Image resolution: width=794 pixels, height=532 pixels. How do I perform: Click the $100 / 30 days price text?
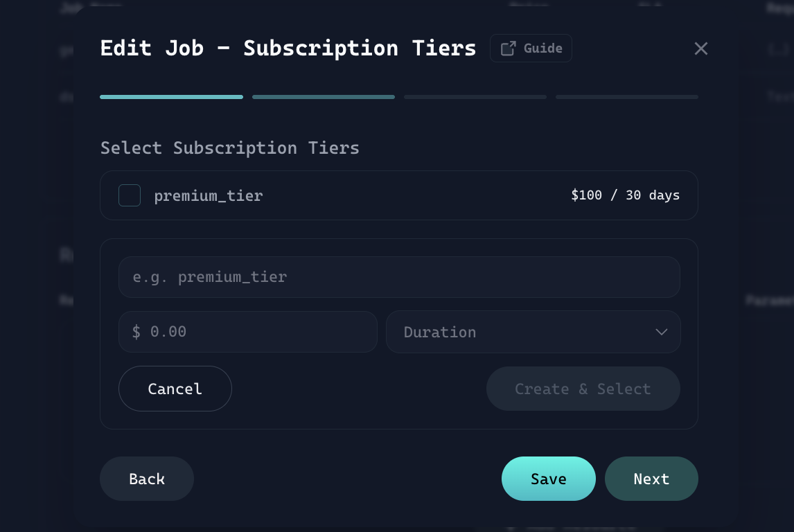point(625,195)
